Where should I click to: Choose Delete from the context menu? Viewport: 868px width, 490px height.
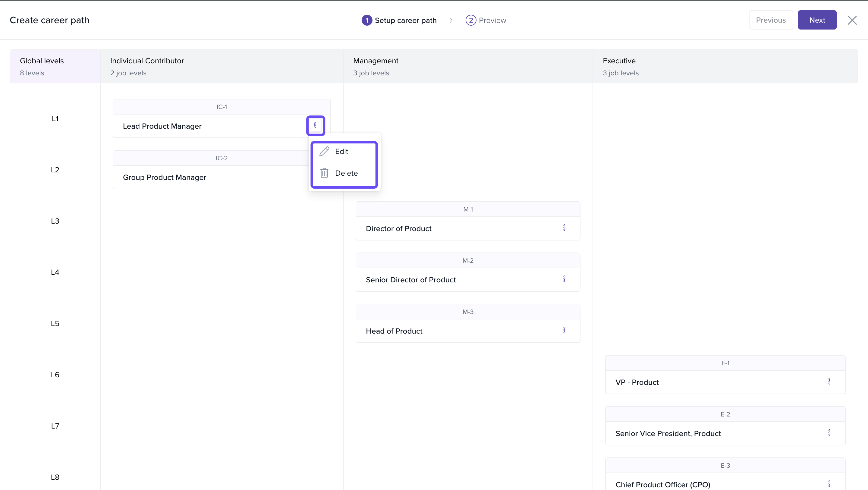coord(346,173)
